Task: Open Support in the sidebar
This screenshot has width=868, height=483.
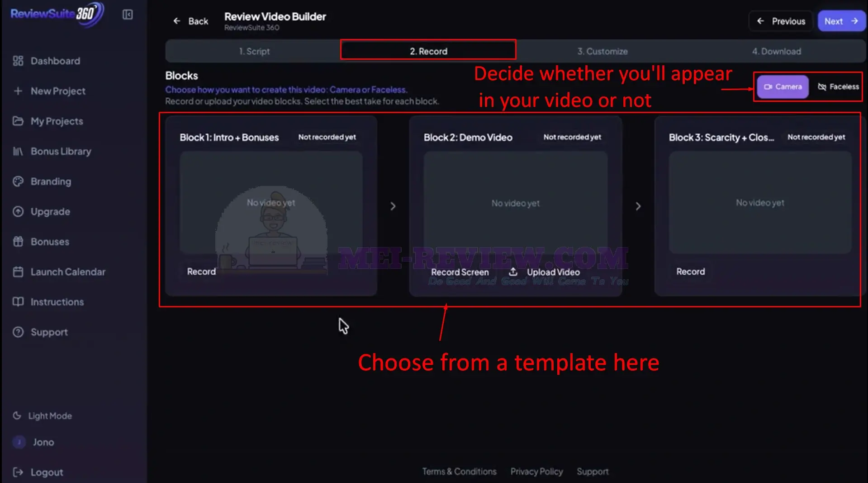Action: pos(40,332)
